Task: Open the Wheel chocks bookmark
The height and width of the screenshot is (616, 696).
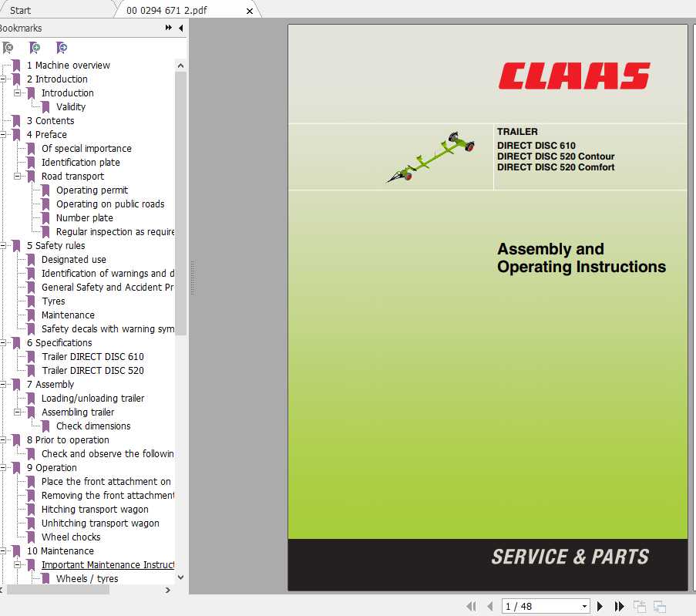Action: 71,537
